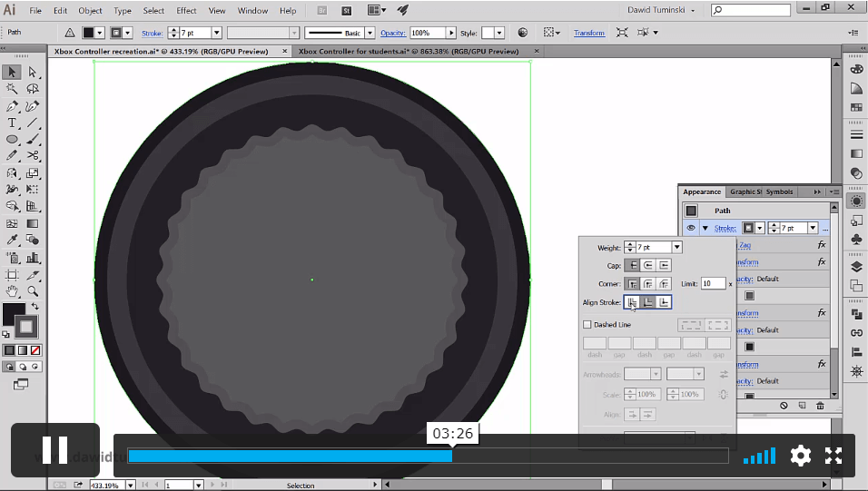Viewport: 868px width, 491px height.
Task: Select the Artboard tool
Action: point(12,275)
